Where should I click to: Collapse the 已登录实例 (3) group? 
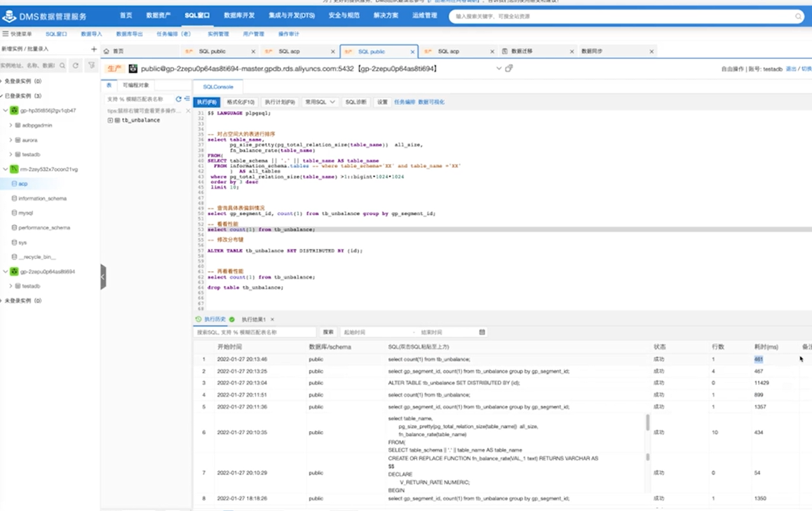coord(1,96)
